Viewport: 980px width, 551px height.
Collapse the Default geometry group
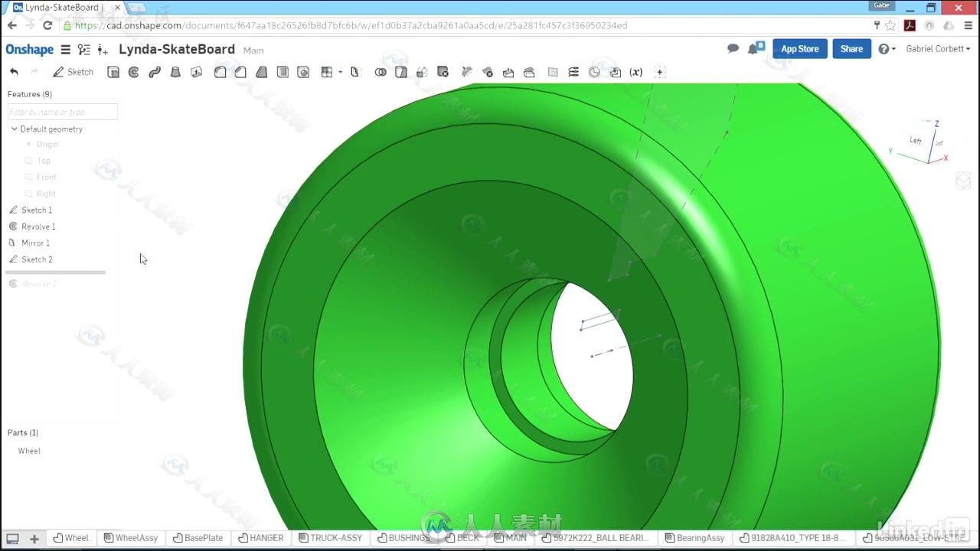pyautogui.click(x=14, y=129)
